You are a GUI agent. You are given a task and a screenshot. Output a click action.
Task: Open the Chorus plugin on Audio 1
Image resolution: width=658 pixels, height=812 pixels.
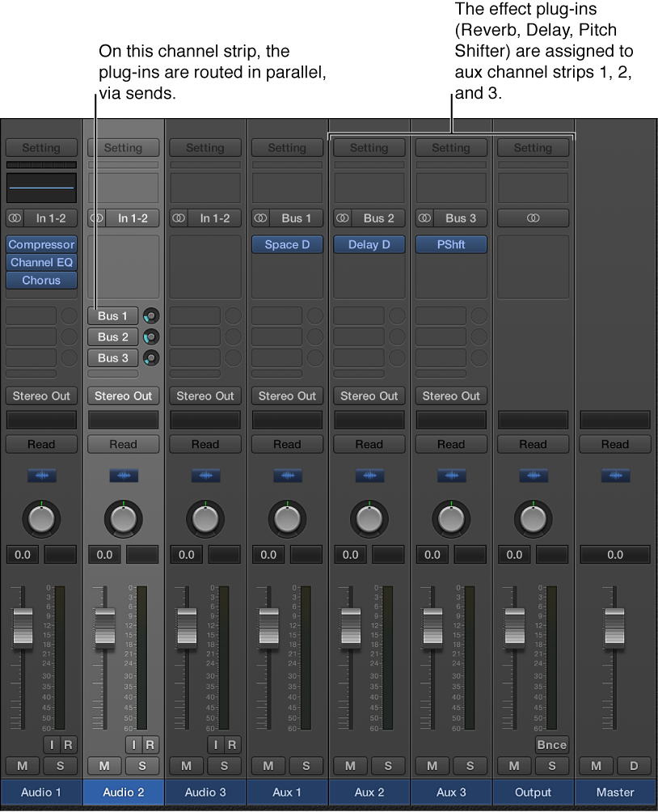[x=41, y=280]
